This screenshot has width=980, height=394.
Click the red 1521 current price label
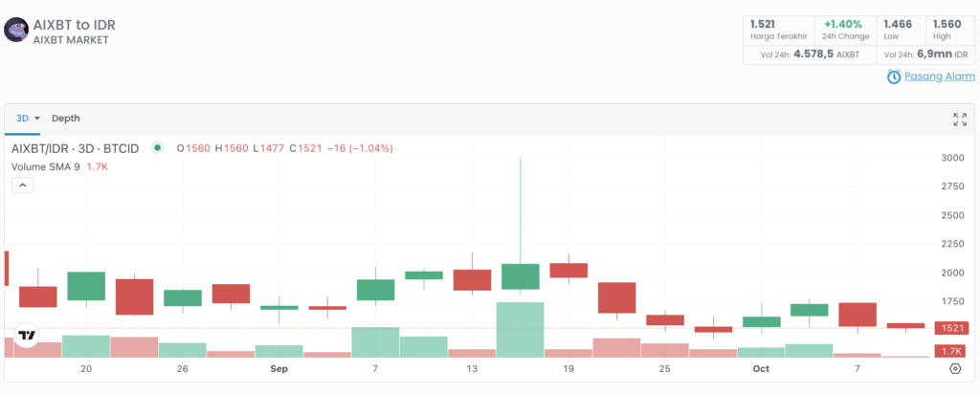click(x=953, y=328)
